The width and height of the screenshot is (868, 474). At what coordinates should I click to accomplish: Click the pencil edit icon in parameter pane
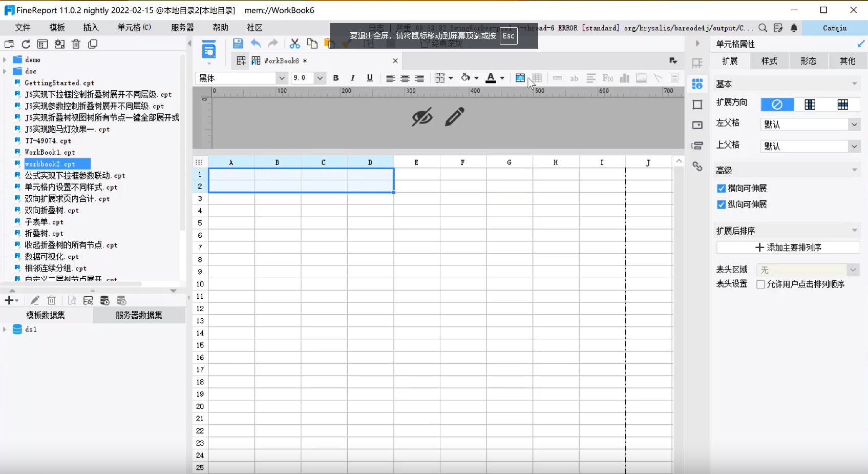coord(454,117)
